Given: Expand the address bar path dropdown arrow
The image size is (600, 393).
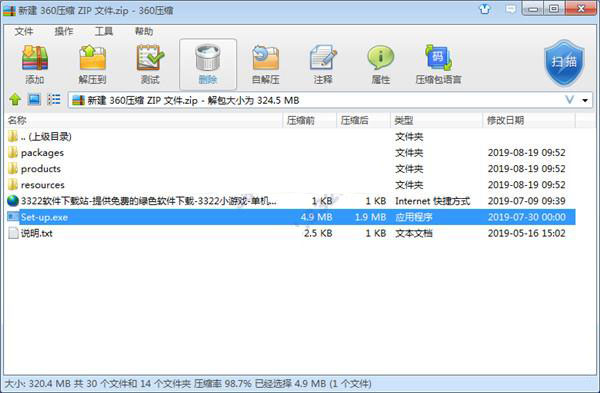Looking at the screenshot, I should coord(585,101).
